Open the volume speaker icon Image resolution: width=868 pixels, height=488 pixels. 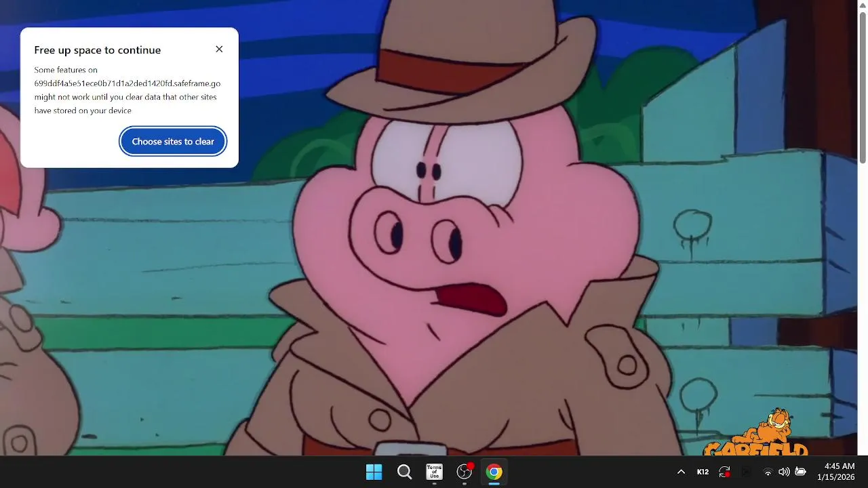(x=784, y=472)
